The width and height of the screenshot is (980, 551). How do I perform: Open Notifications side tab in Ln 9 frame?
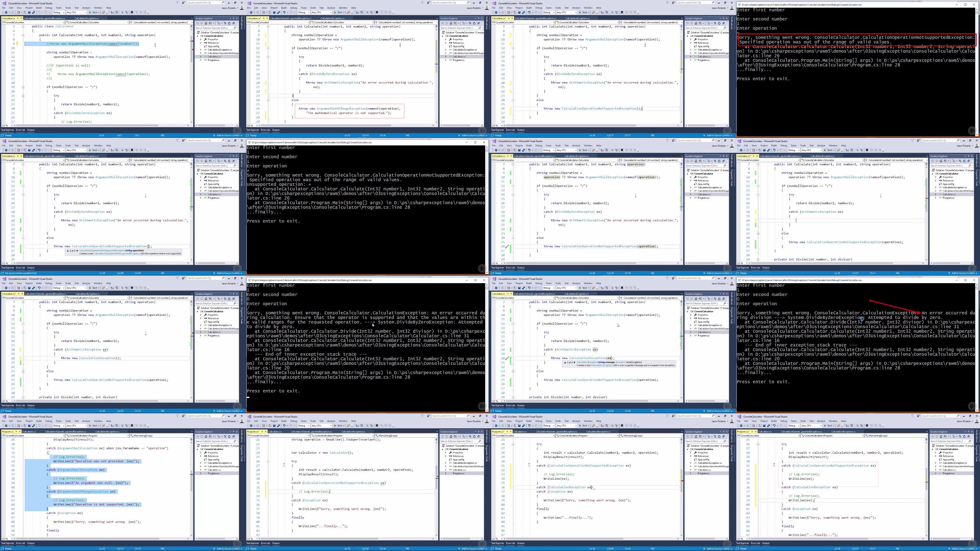point(242,23)
